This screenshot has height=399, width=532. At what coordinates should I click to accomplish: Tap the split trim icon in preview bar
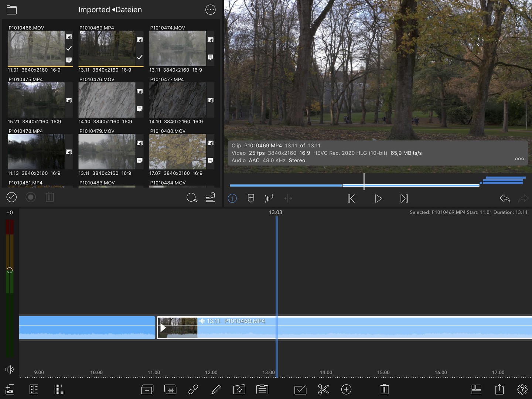click(x=288, y=198)
